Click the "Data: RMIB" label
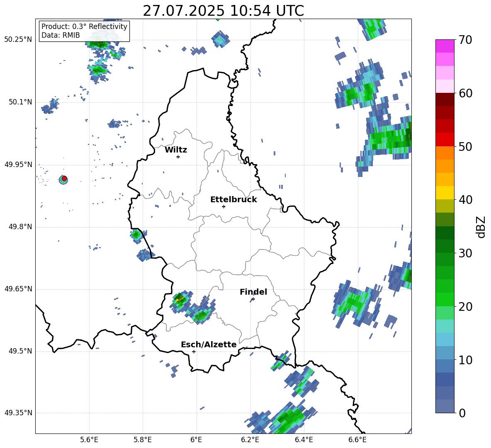Viewport: 491px width, 448px height. [61, 35]
